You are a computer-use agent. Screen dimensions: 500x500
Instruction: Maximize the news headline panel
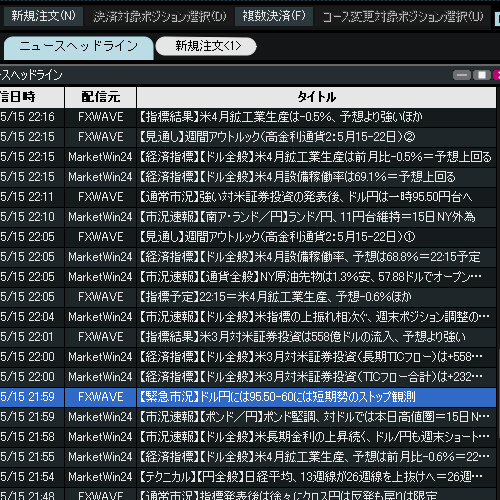click(x=481, y=75)
